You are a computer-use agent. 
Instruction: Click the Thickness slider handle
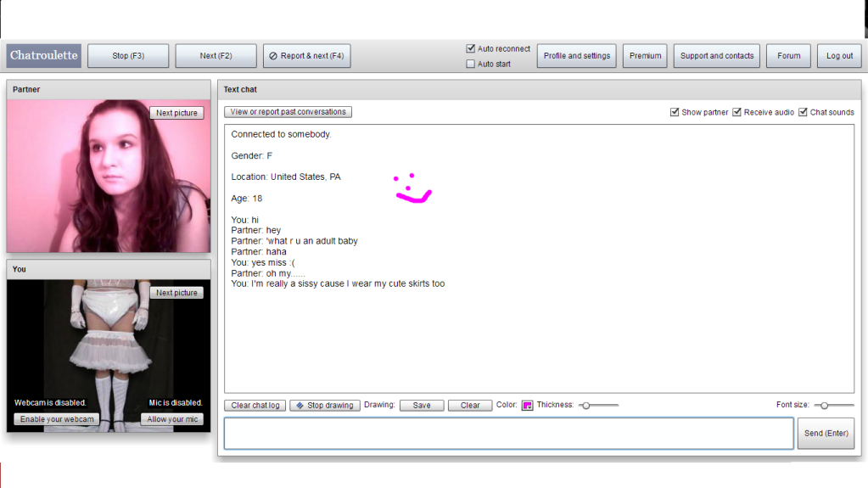tap(585, 406)
